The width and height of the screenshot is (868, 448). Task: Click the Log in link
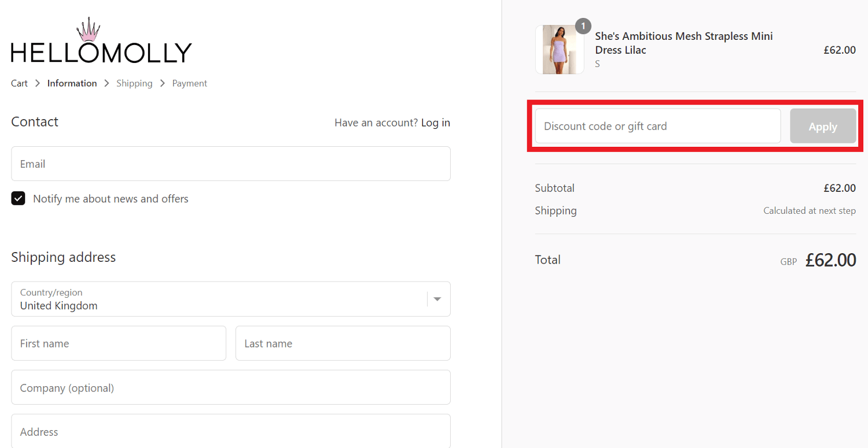tap(436, 123)
